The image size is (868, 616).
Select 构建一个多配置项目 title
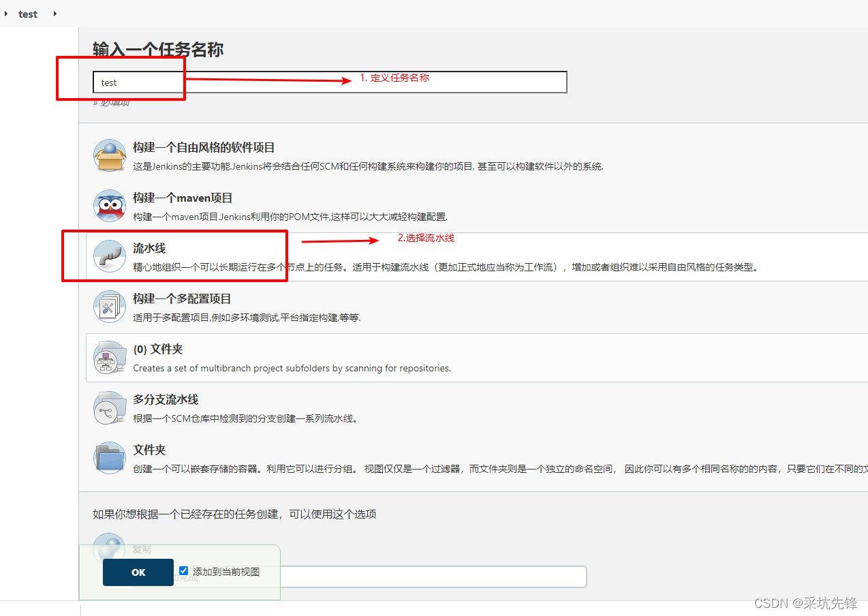(x=182, y=298)
